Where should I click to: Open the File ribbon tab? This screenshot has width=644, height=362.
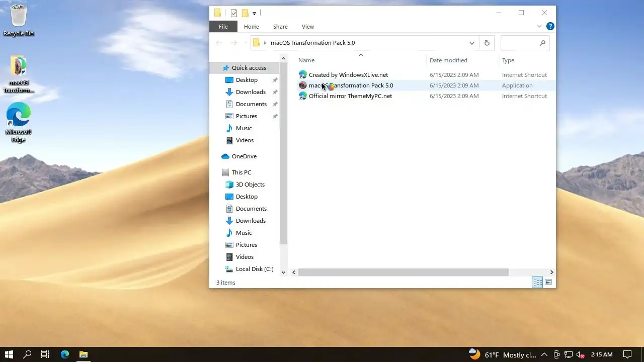coord(223,27)
